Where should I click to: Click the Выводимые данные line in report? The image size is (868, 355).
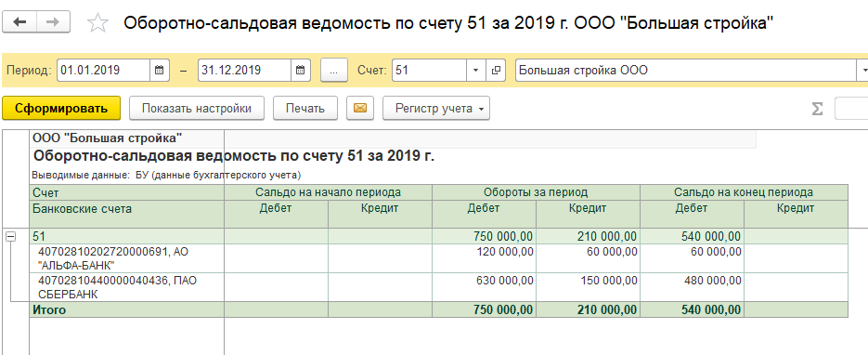(x=166, y=176)
